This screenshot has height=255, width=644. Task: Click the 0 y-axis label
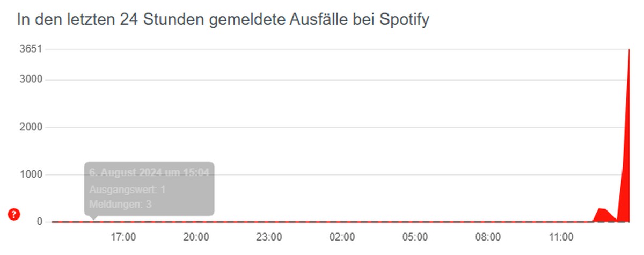(x=40, y=221)
